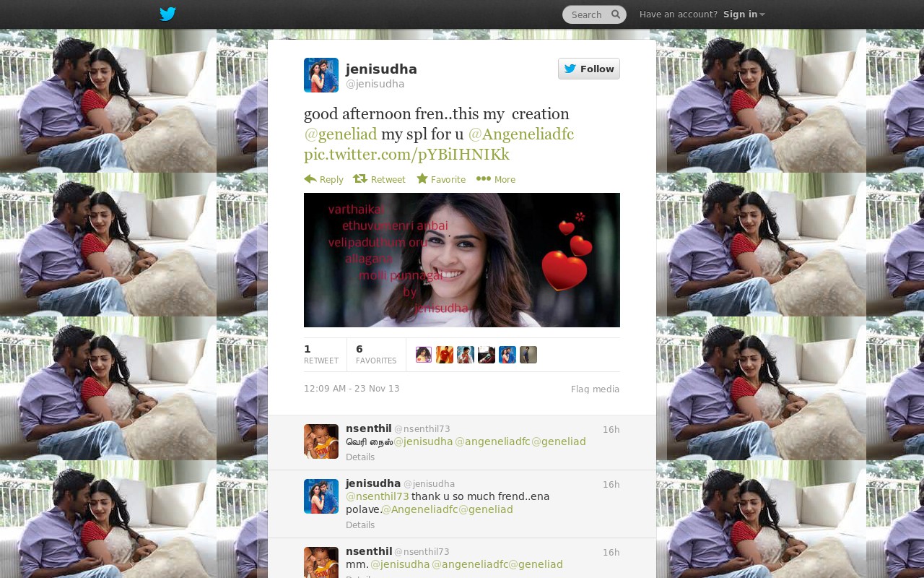
Task: Click @jenisudha mention in the 'mm.' reply
Action: (400, 564)
